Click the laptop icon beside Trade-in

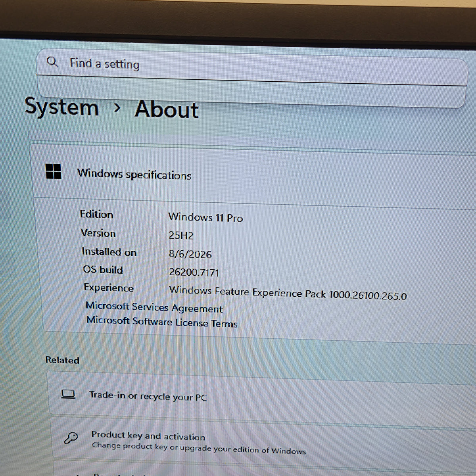(68, 394)
